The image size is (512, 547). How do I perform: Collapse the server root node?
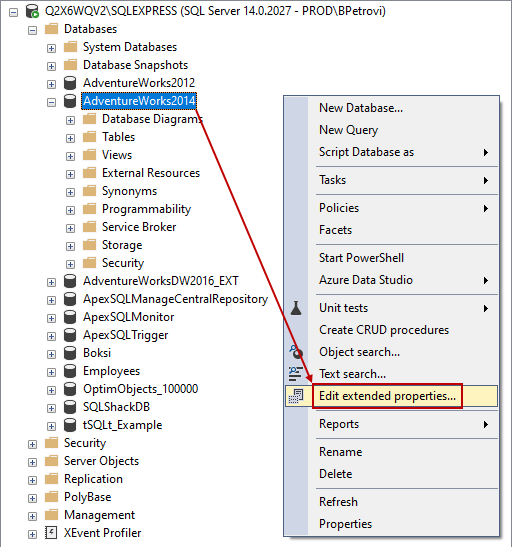13,13
